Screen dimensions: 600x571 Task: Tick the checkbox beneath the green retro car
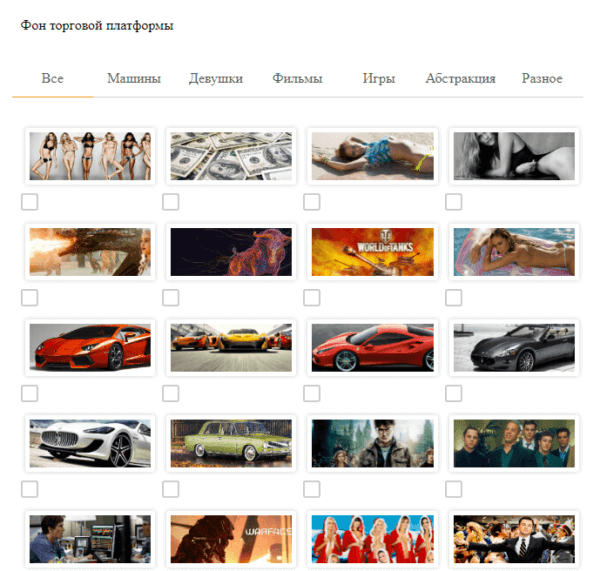pos(171,489)
